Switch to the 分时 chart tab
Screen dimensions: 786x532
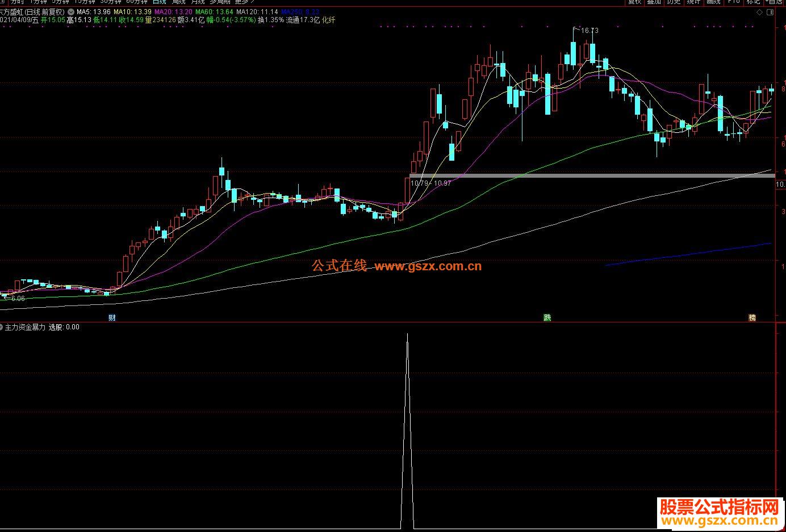(x=16, y=2)
